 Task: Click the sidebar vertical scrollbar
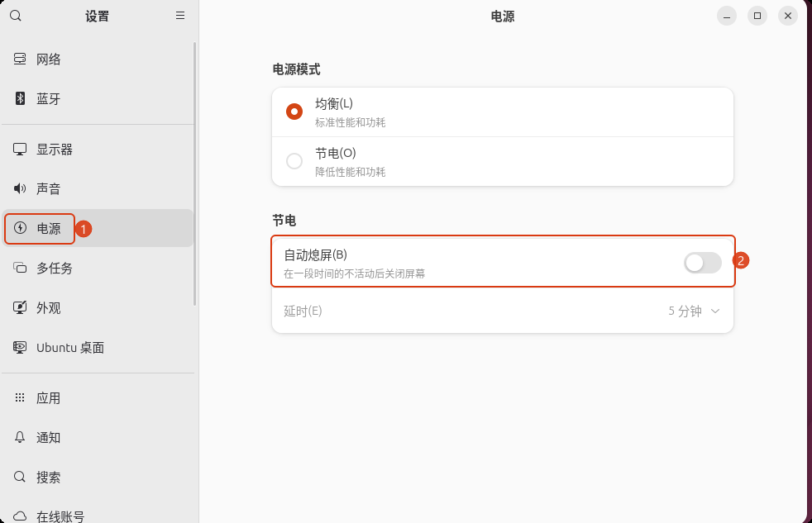point(194,174)
